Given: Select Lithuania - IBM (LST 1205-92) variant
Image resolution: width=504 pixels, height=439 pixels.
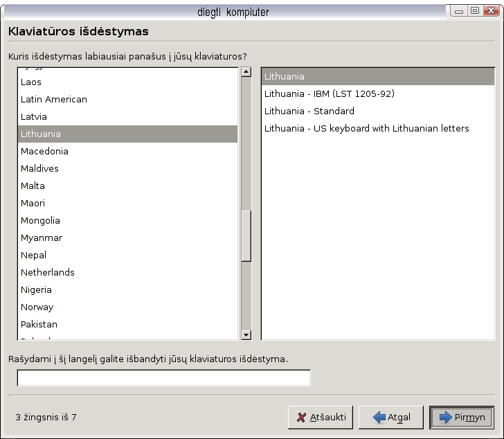Looking at the screenshot, I should click(x=329, y=93).
